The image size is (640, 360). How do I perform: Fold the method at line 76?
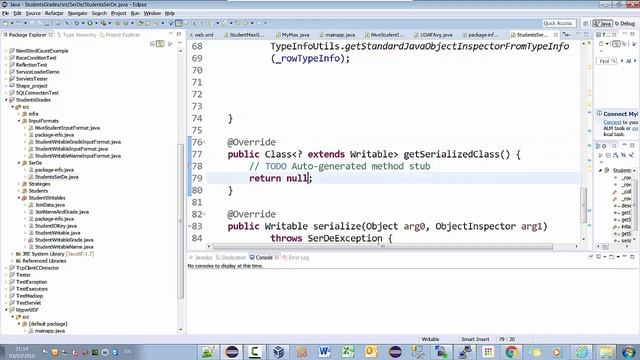coord(204,142)
